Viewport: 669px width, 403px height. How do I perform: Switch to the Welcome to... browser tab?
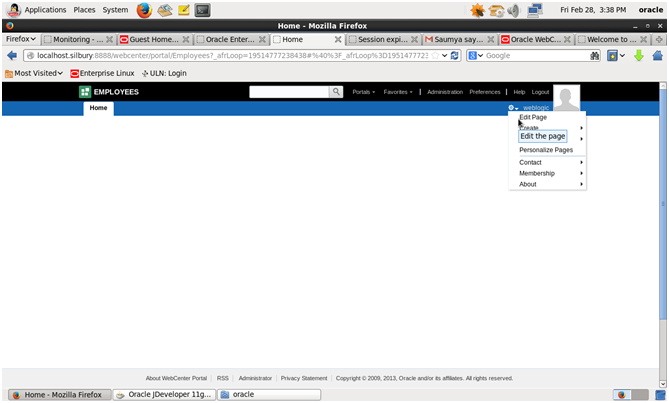coord(612,39)
